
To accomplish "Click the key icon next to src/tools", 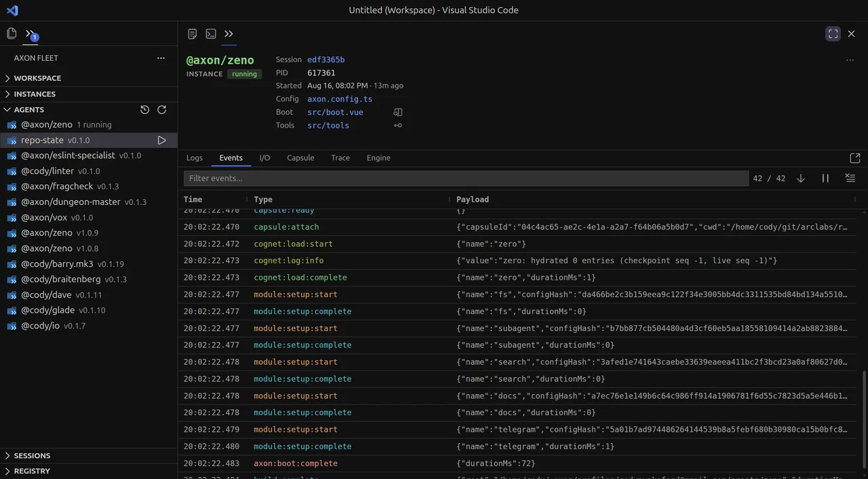I will [x=398, y=125].
